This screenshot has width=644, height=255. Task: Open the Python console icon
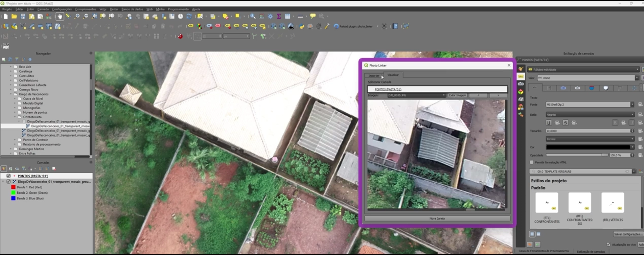(302, 26)
